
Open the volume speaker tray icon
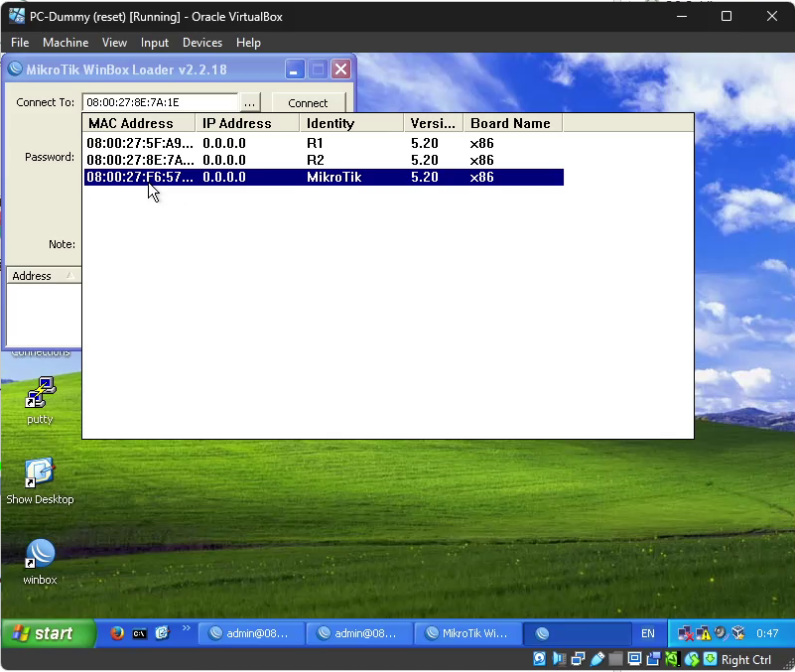pyautogui.click(x=721, y=633)
